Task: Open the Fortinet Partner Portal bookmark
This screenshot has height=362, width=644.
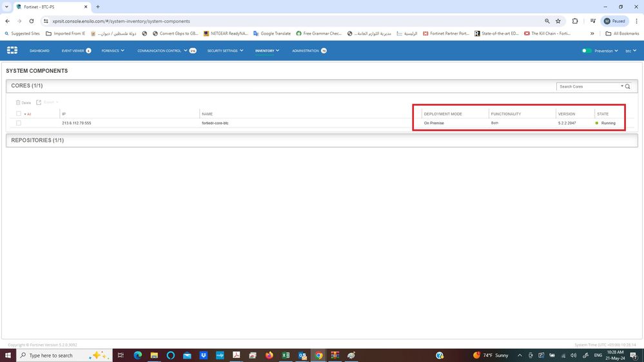Action: point(446,33)
